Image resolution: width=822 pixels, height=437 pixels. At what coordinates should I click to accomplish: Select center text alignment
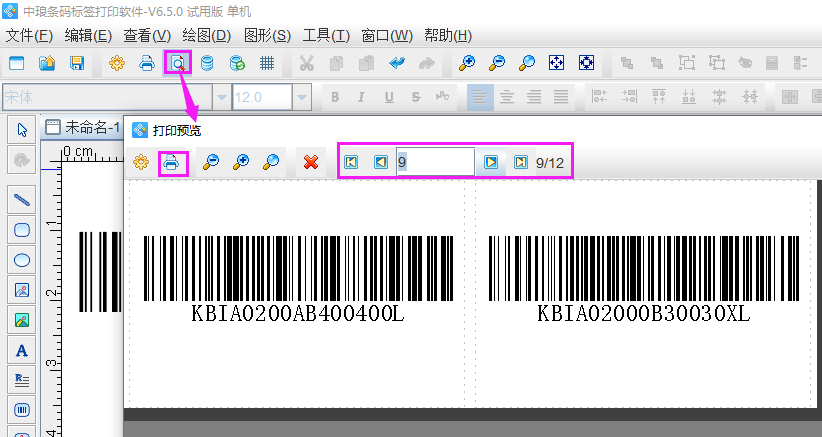click(x=507, y=97)
